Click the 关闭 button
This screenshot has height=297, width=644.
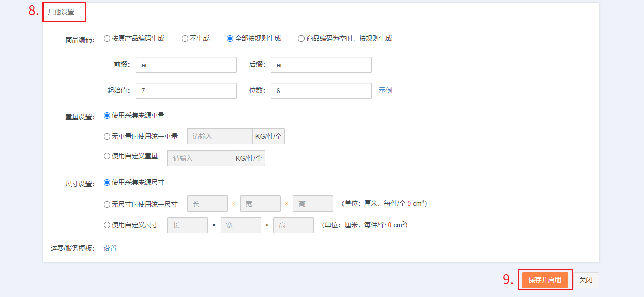tap(586, 280)
